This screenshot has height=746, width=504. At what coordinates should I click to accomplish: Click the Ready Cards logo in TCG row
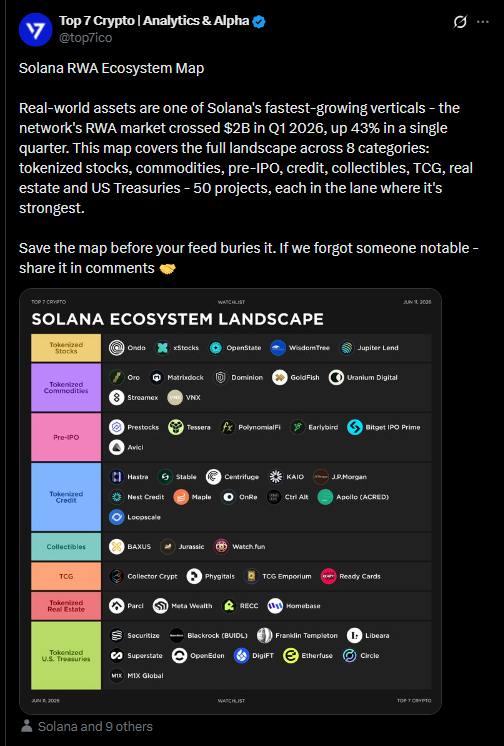click(328, 576)
